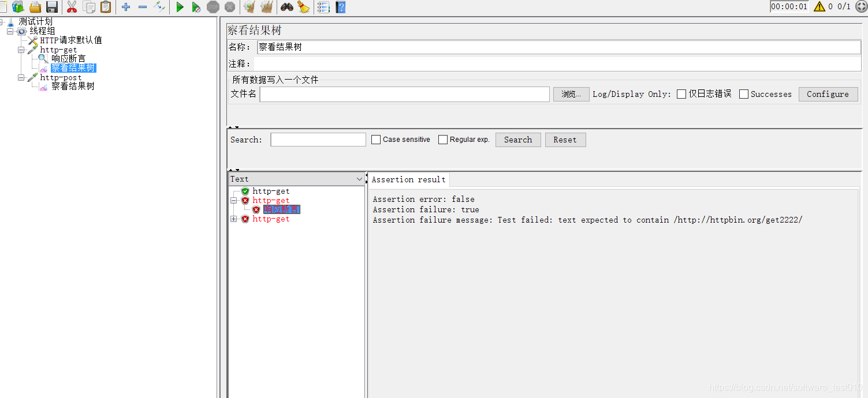
Task: Click the blue minus Remove icon
Action: 143,7
